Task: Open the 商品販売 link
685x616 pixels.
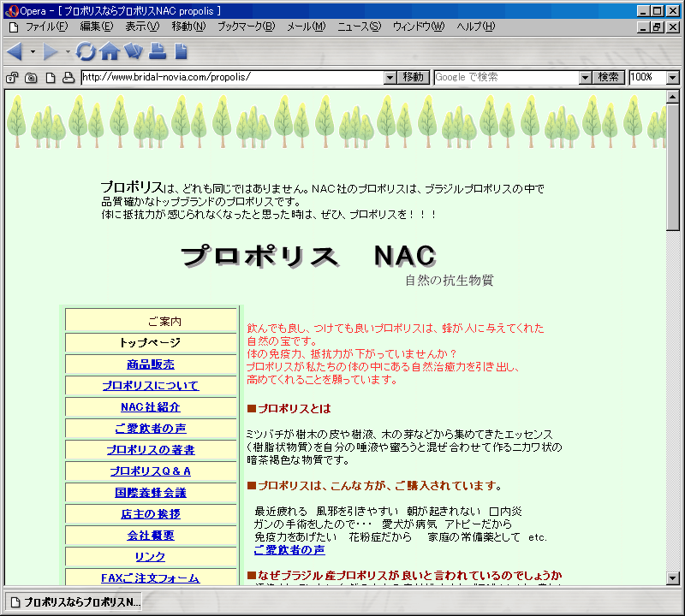Action: 151,364
